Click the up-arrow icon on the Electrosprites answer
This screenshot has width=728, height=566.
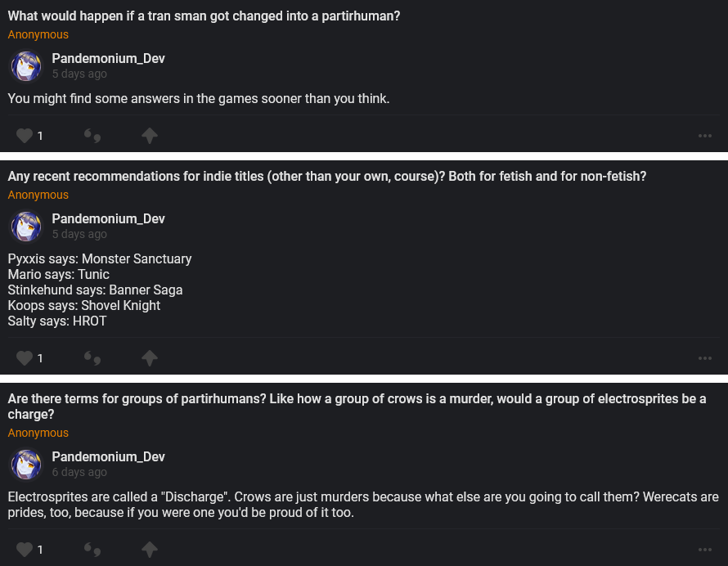149,550
